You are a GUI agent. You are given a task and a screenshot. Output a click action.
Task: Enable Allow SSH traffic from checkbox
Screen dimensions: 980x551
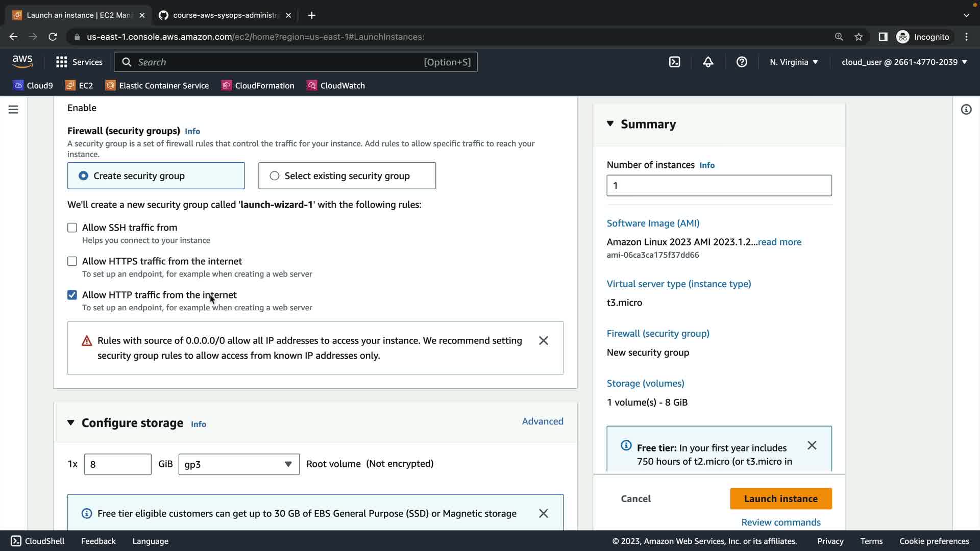pyautogui.click(x=72, y=228)
